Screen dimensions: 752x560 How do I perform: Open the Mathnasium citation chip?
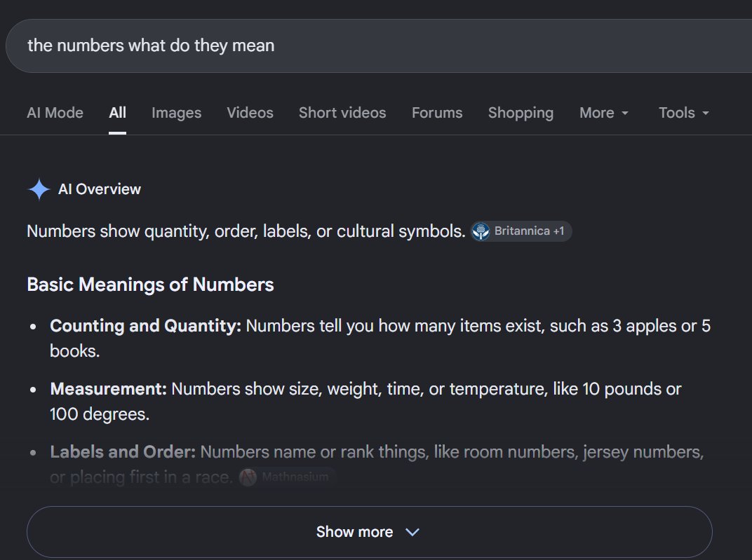point(288,477)
